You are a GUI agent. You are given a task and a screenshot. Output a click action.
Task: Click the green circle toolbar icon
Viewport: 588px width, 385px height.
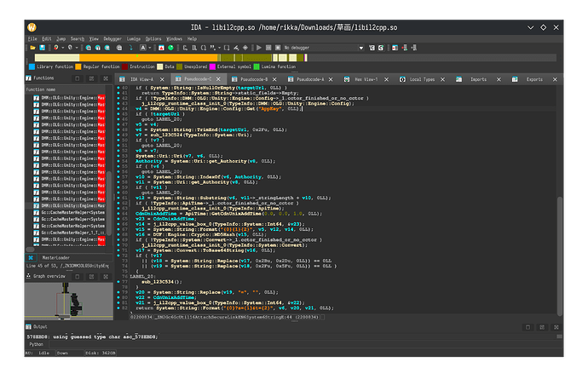coord(170,48)
